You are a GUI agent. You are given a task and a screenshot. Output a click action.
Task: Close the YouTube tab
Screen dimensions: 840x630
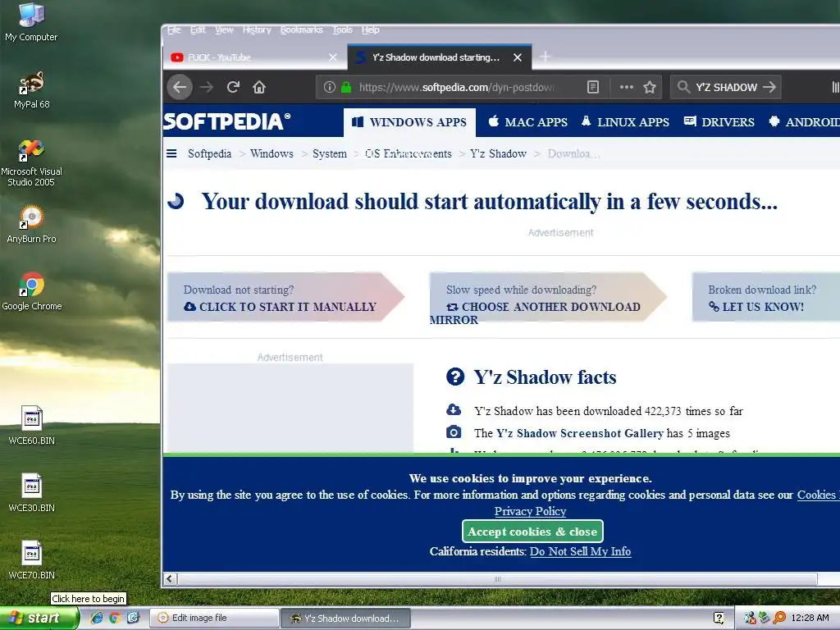pos(333,57)
